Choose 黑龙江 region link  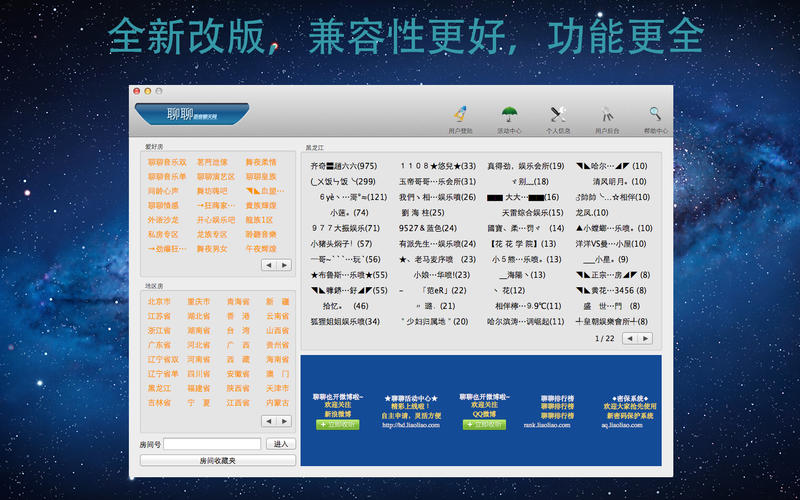click(x=159, y=388)
